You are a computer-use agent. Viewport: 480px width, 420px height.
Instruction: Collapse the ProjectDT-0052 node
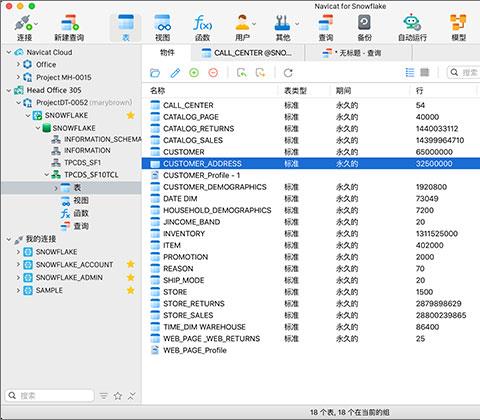coord(18,103)
